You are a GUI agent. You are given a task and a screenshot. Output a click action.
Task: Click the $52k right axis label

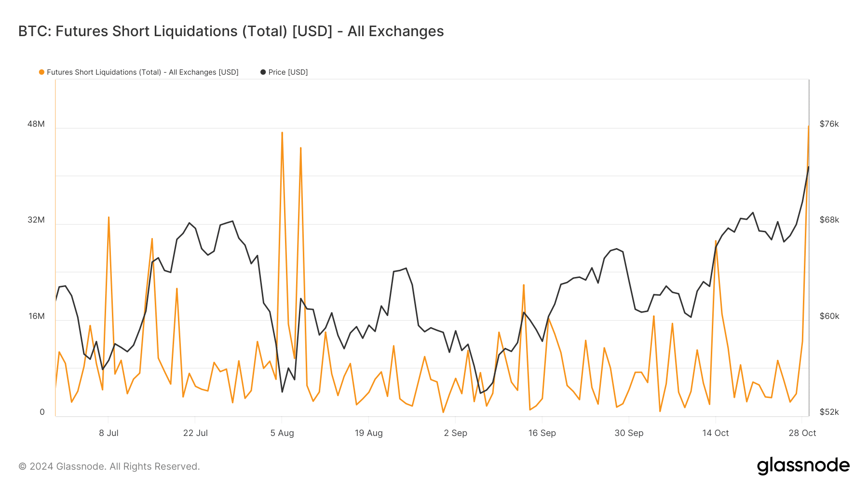tap(829, 412)
